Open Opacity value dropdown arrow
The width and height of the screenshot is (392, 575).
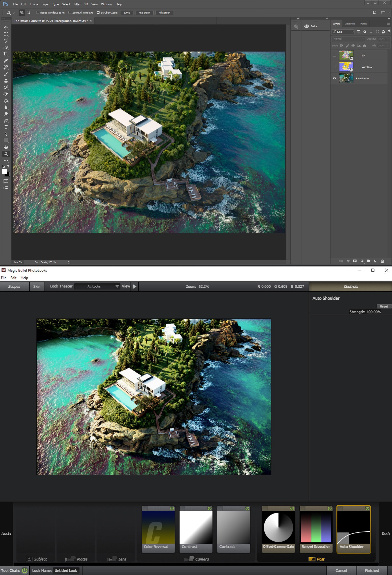(x=388, y=39)
